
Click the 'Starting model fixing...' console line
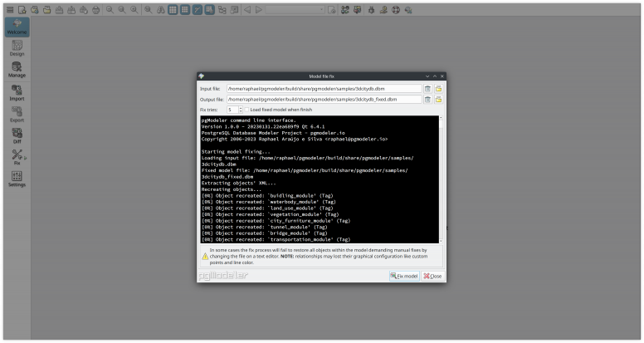(x=236, y=152)
